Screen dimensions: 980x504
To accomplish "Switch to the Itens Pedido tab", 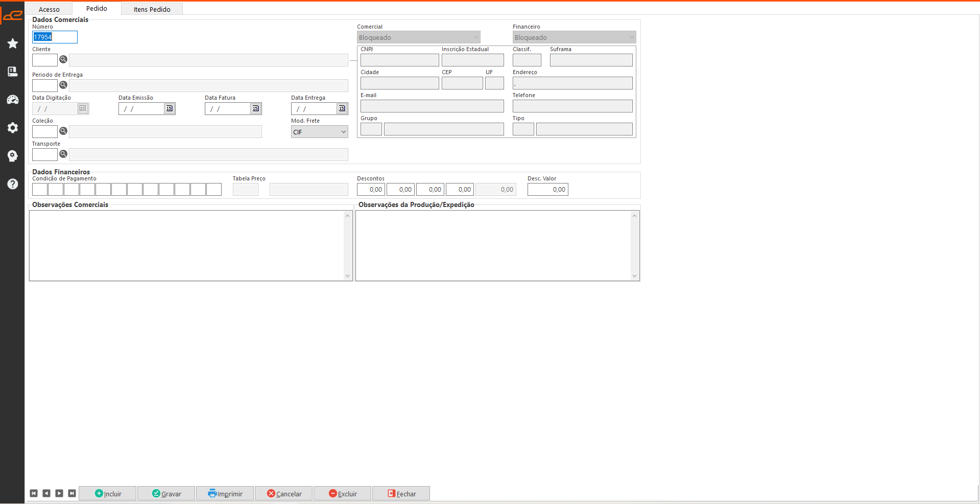I will (x=152, y=9).
